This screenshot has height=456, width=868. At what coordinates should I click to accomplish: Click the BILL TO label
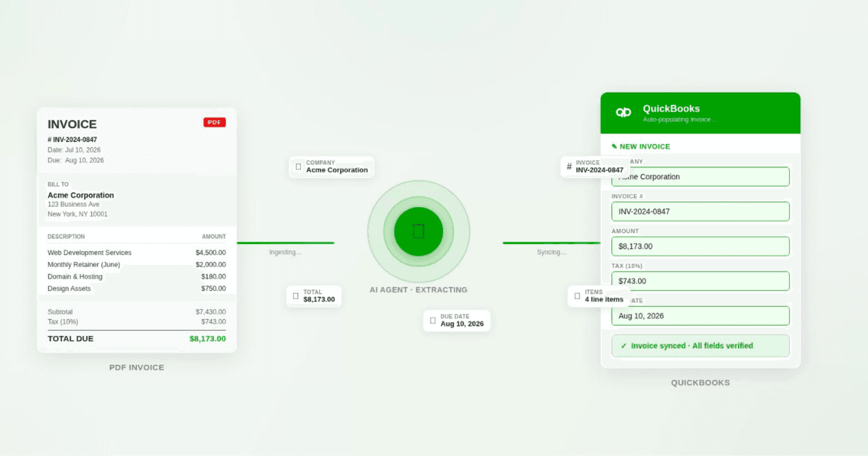click(59, 185)
